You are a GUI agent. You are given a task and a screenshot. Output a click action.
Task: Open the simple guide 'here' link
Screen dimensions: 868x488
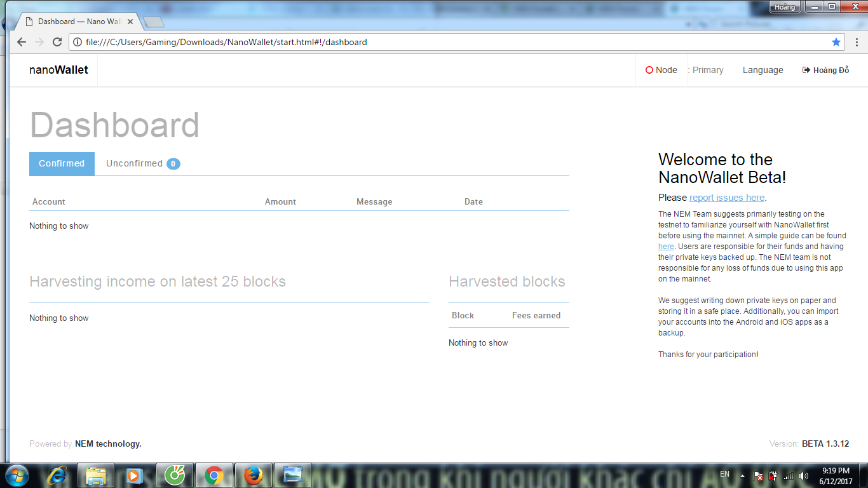pyautogui.click(x=666, y=247)
